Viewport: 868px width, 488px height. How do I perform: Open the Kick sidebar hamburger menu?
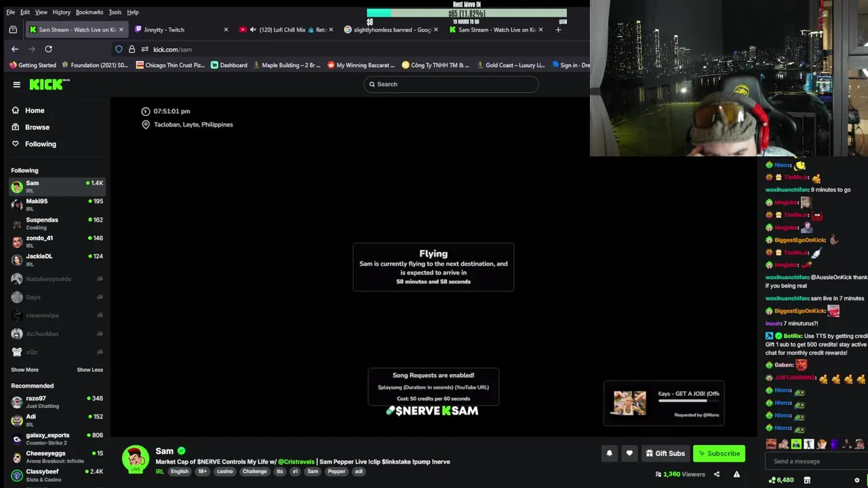point(16,85)
